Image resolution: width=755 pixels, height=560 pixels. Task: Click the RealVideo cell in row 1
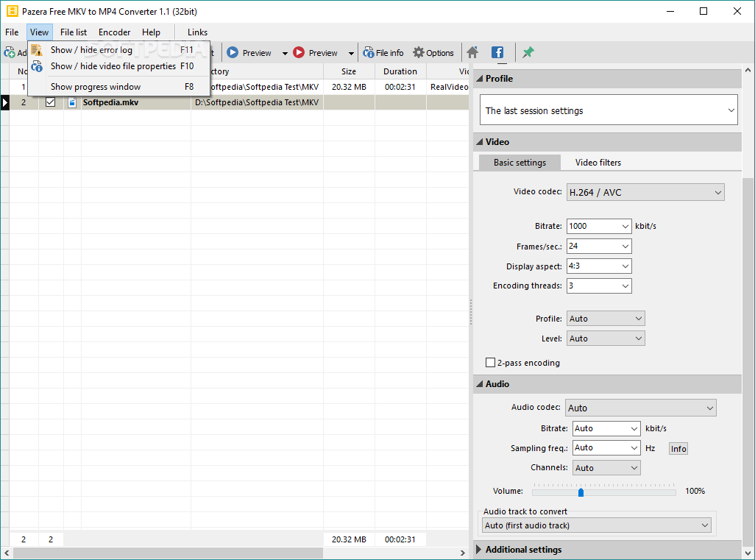[x=448, y=87]
